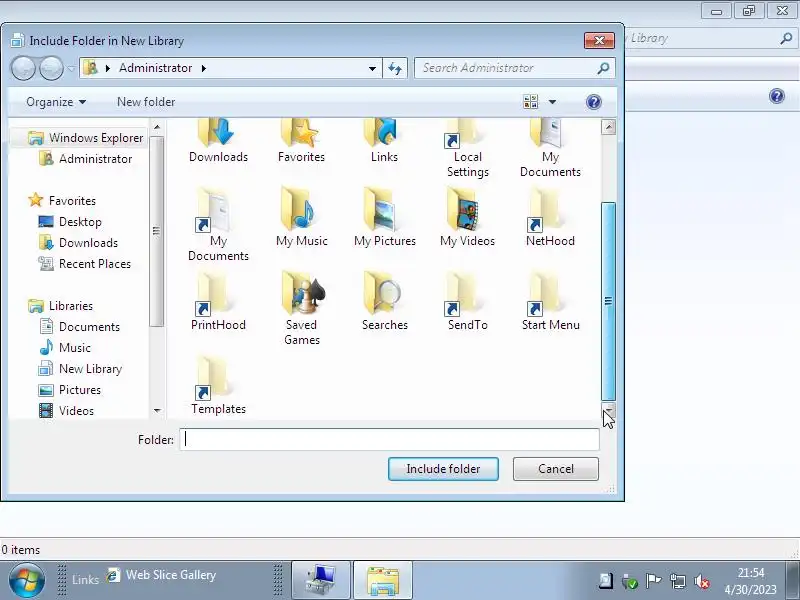This screenshot has width=800, height=600.
Task: Expand the address bar history dropdown
Action: pyautogui.click(x=372, y=68)
